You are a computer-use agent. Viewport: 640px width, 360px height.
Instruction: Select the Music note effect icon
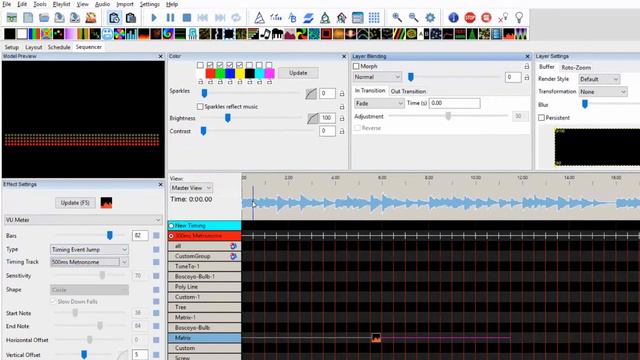[265, 34]
